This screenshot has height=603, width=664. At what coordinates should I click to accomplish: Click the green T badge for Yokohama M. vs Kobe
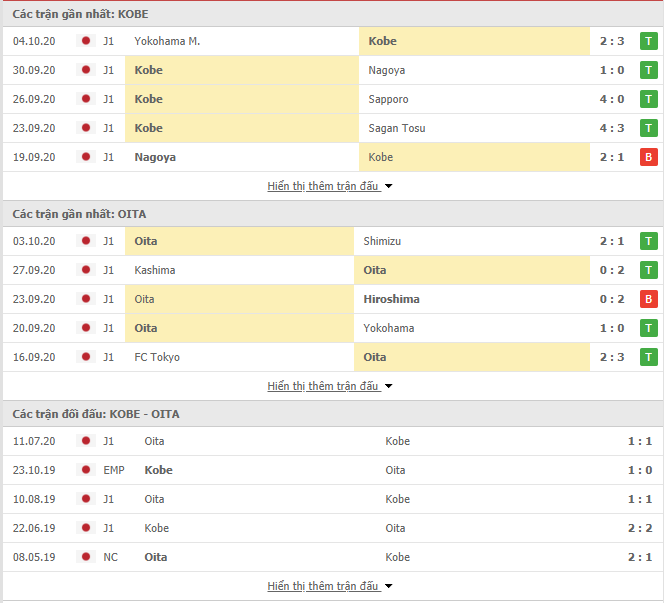click(648, 41)
